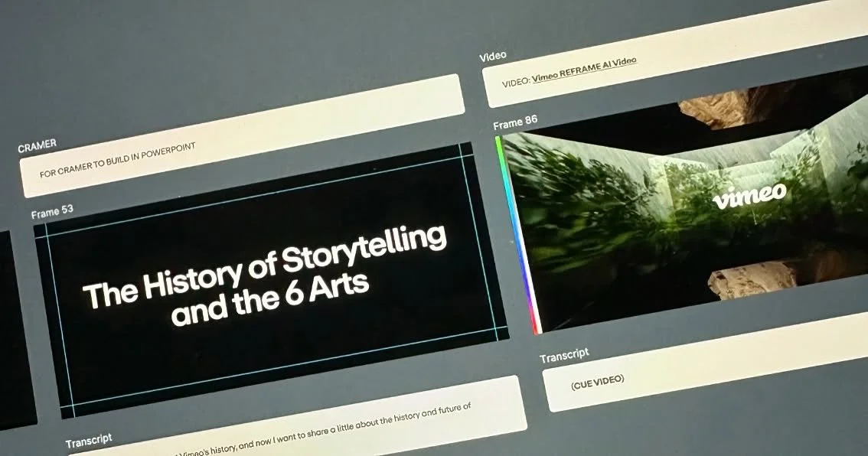Click the '(CUE VIDEO)' transcript field
This screenshot has width=868, height=456.
click(x=706, y=363)
